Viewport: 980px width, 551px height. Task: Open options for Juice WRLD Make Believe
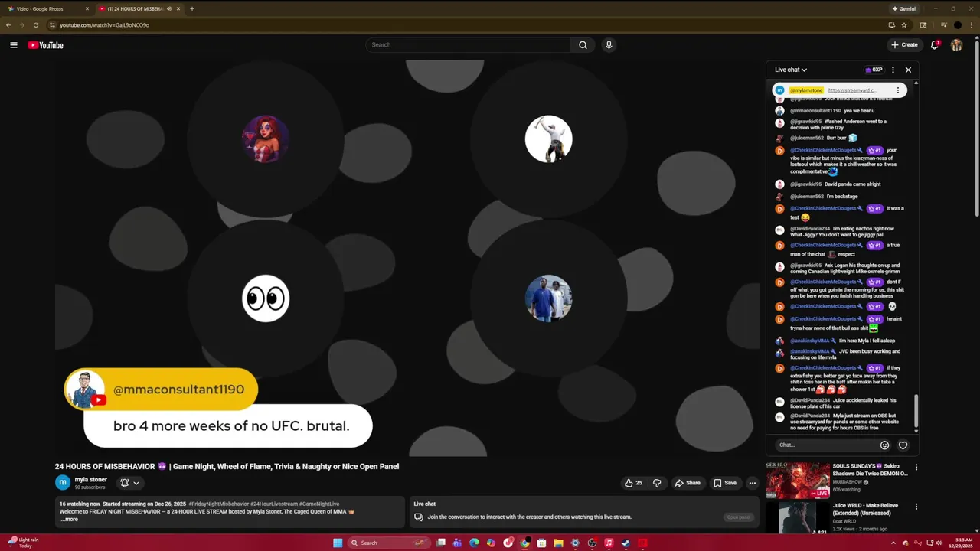(x=916, y=507)
